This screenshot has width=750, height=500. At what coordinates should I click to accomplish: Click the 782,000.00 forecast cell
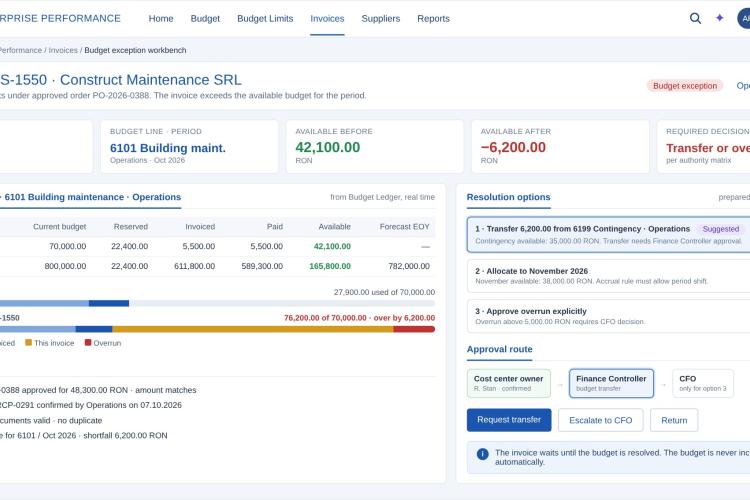tap(409, 266)
